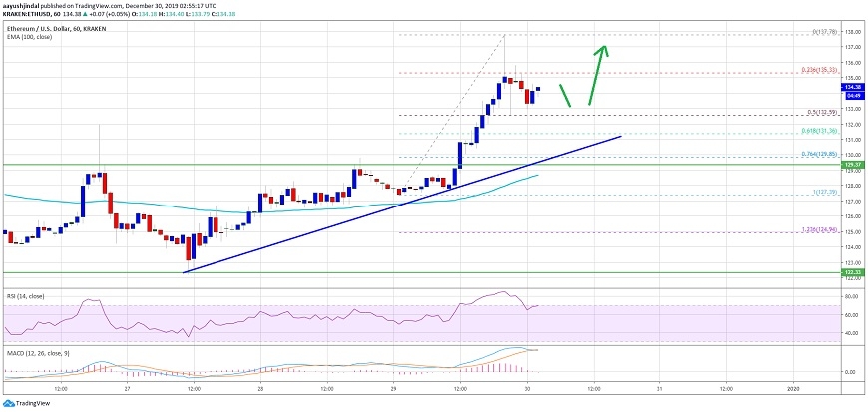Viewport: 868px width, 412px height.
Task: Select the 0.236 (135.33) Fibonacci level label
Action: pyautogui.click(x=818, y=69)
